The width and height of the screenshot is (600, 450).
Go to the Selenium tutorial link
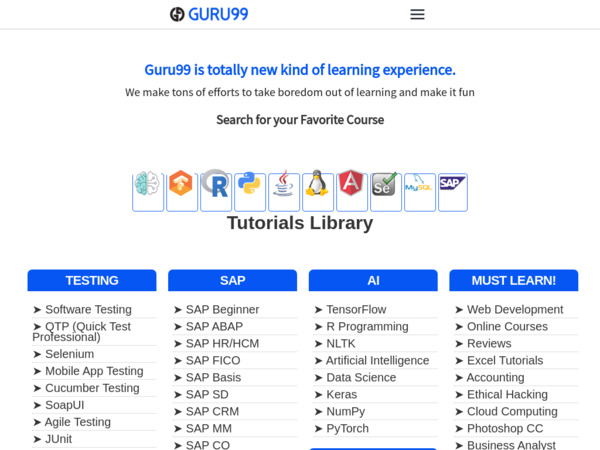69,354
